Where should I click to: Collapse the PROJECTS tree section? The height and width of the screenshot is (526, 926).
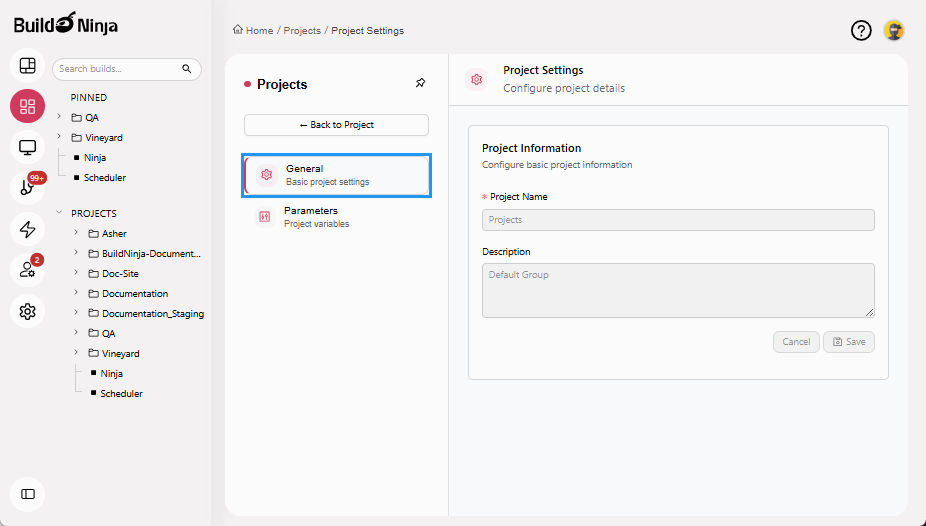click(59, 213)
